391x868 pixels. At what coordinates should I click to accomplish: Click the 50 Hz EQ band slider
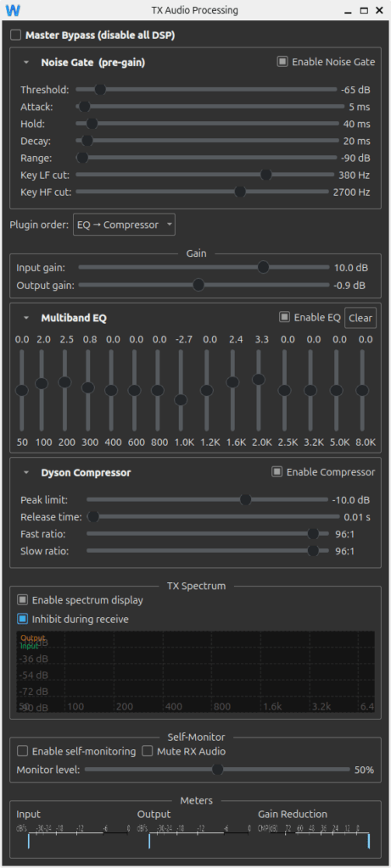(x=21, y=391)
